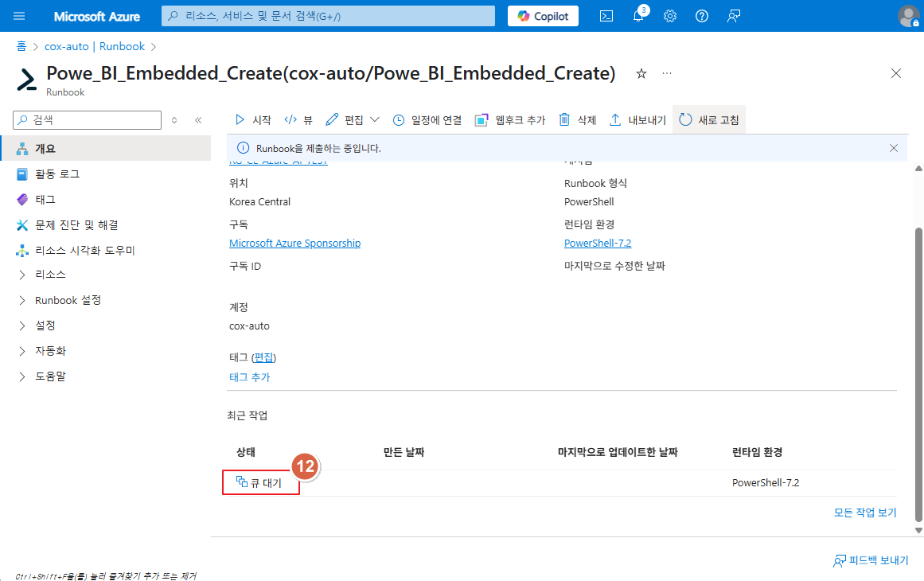Open the help question mark menu
Image resolution: width=924 pixels, height=581 pixels.
702,16
